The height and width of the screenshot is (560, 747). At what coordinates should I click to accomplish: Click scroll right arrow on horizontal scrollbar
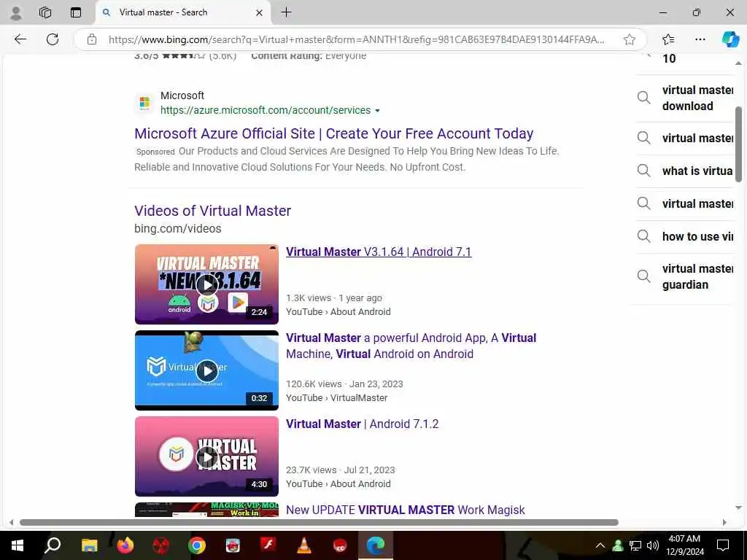tap(724, 522)
